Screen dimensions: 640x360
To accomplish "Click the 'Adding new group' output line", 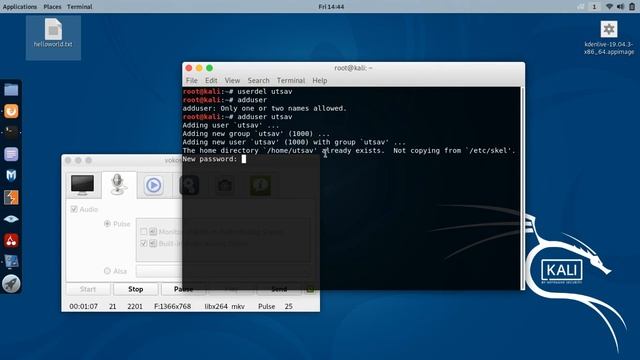I will click(256, 133).
